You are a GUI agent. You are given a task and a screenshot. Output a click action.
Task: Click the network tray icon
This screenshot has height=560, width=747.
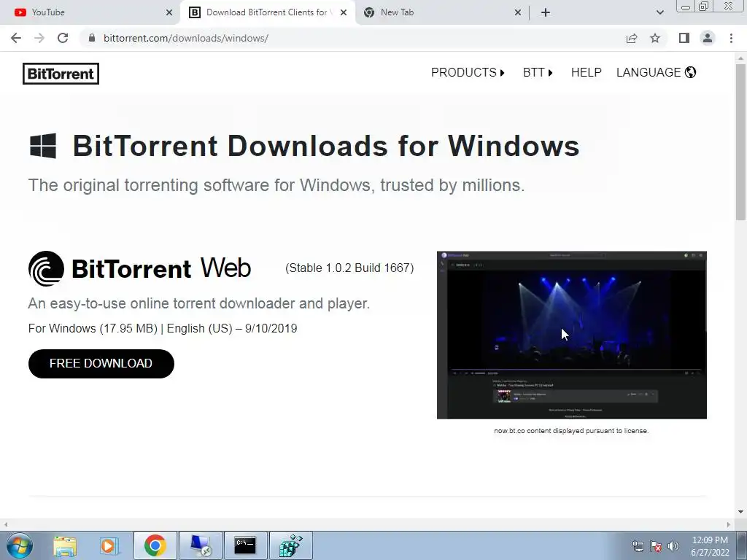click(x=638, y=546)
